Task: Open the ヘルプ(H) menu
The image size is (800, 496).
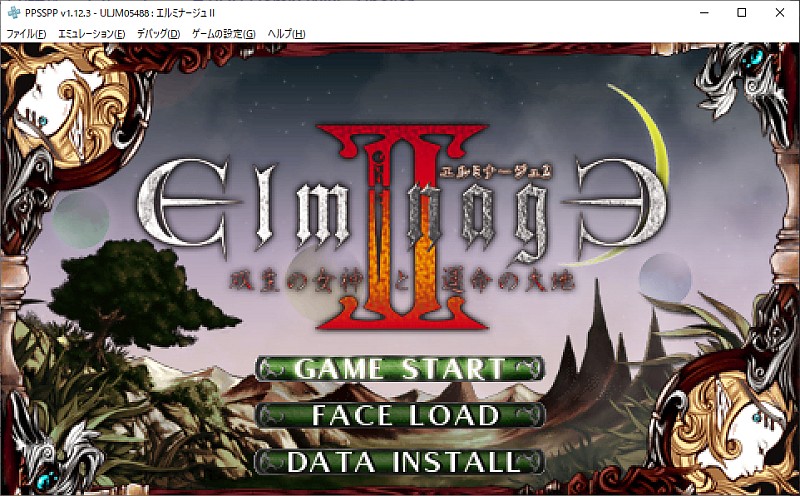Action: pos(286,34)
